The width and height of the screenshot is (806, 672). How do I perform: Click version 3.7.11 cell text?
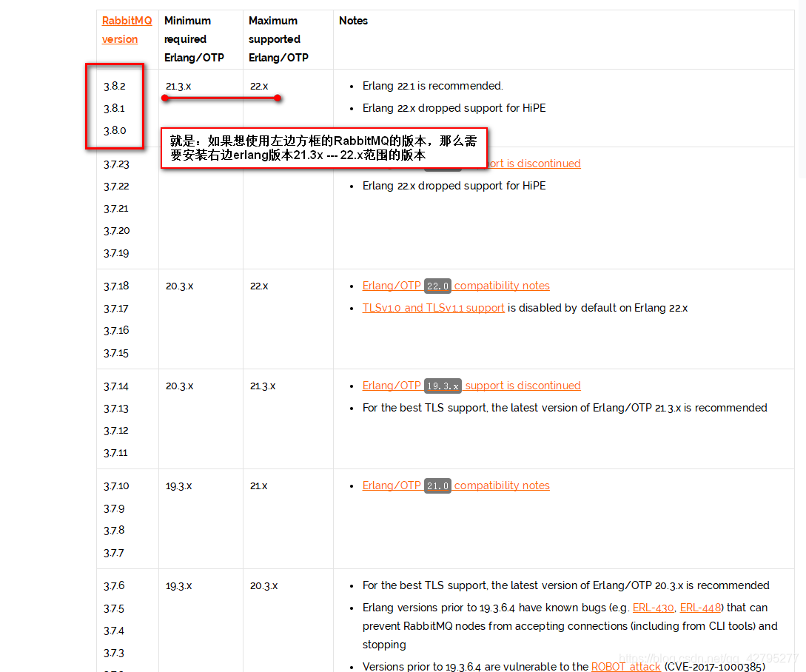[115, 453]
